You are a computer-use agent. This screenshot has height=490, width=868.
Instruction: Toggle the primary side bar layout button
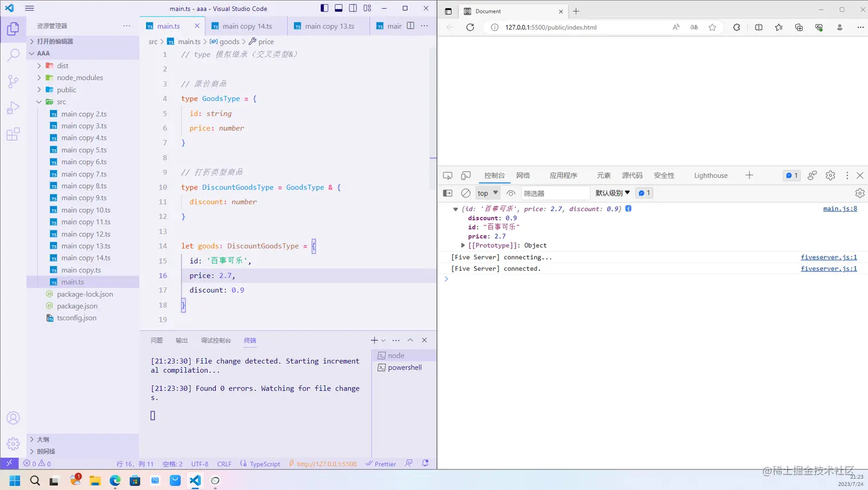324,8
